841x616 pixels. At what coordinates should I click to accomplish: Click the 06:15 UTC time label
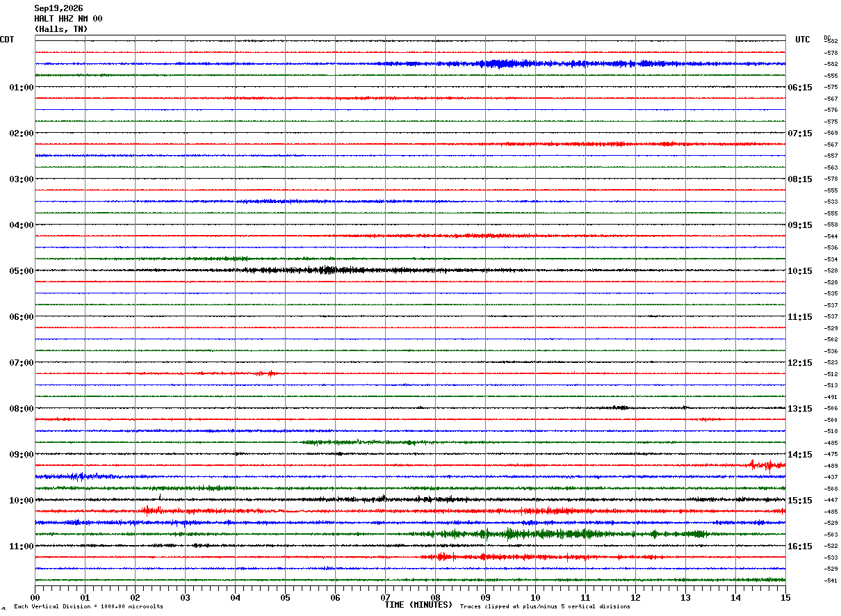(799, 88)
